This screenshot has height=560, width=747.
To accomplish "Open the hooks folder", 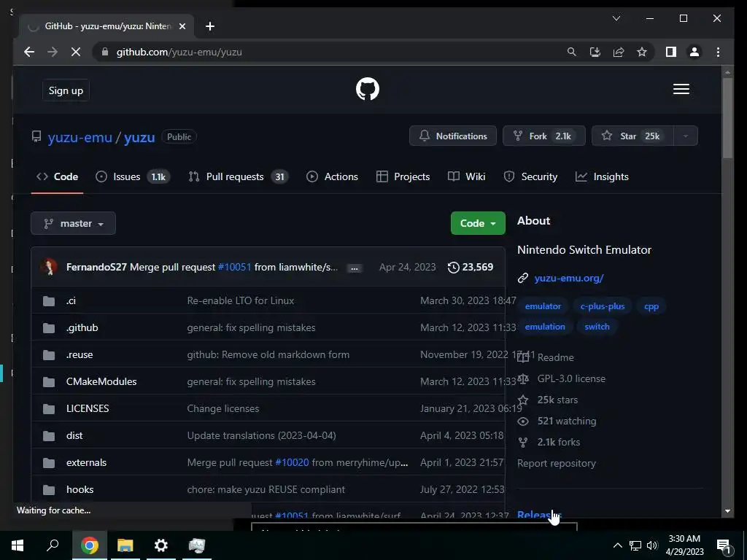I will click(80, 489).
